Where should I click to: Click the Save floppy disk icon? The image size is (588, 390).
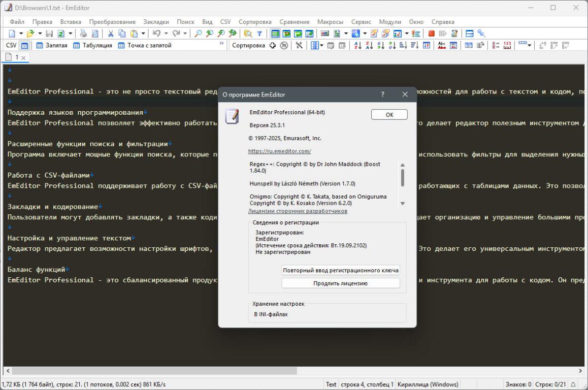[49, 34]
